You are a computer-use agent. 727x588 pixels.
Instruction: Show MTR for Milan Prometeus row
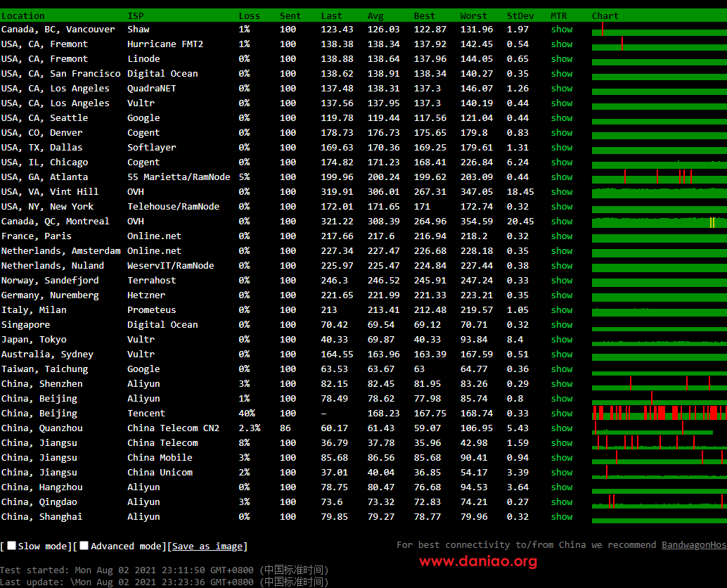coord(562,310)
